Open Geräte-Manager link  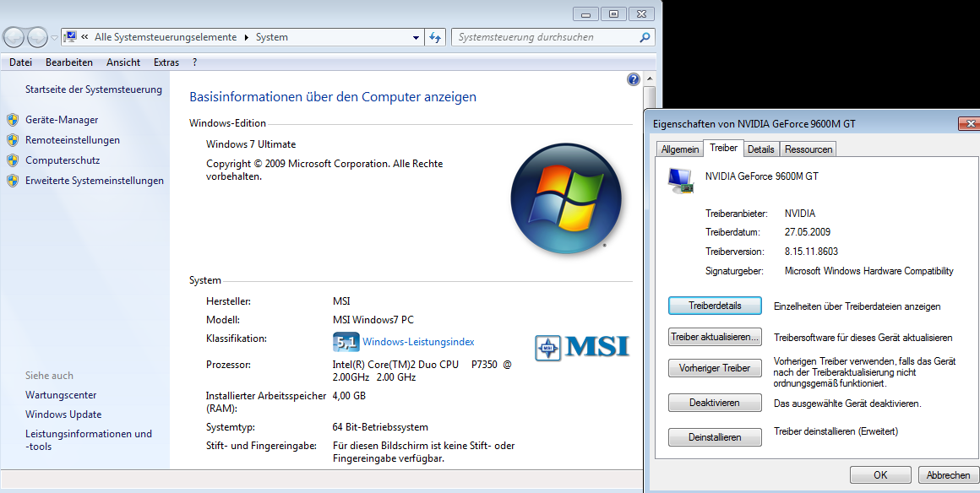pyautogui.click(x=62, y=120)
